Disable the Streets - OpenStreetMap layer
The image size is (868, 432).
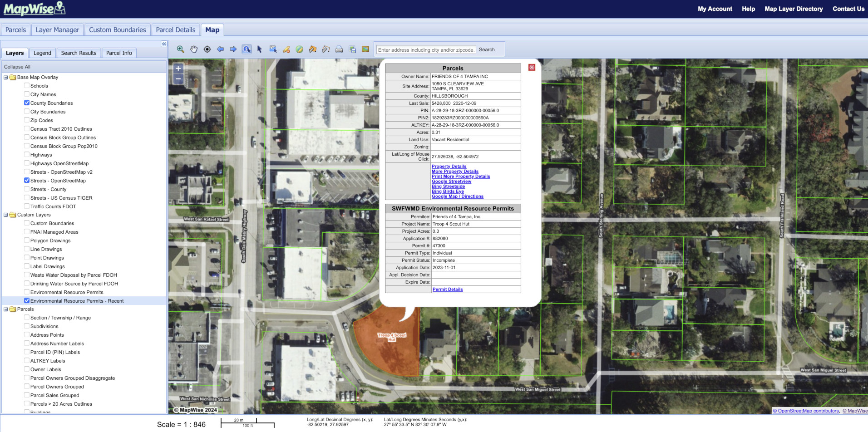click(x=27, y=180)
